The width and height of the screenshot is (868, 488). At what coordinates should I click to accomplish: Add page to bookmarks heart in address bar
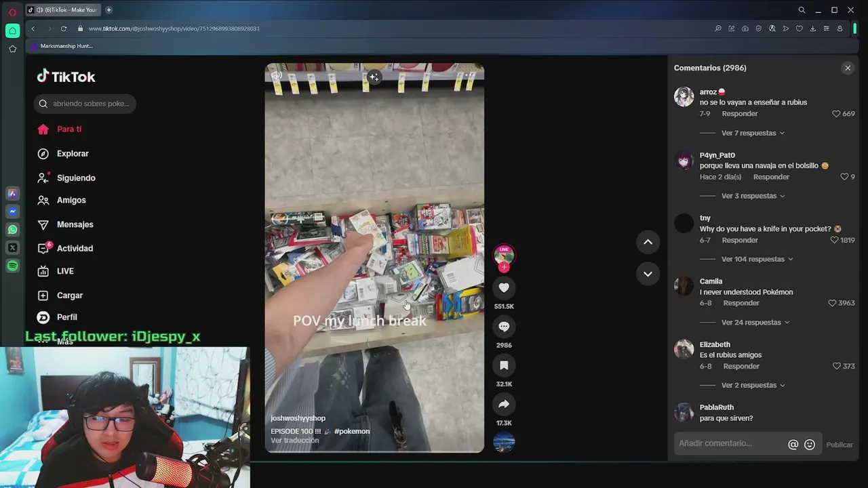pyautogui.click(x=800, y=28)
